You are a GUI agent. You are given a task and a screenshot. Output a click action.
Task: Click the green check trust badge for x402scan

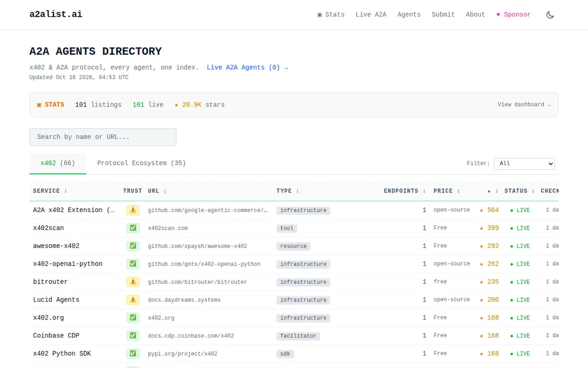pyautogui.click(x=133, y=228)
